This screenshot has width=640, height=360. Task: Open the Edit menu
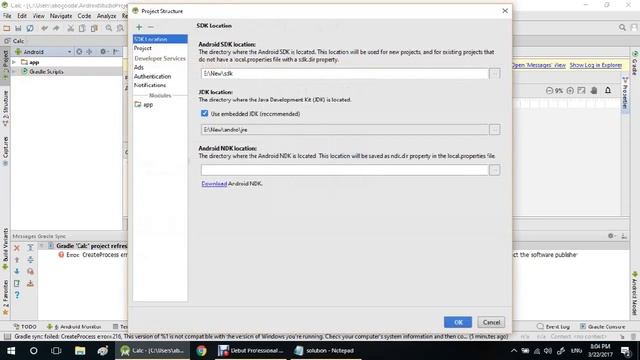point(22,16)
